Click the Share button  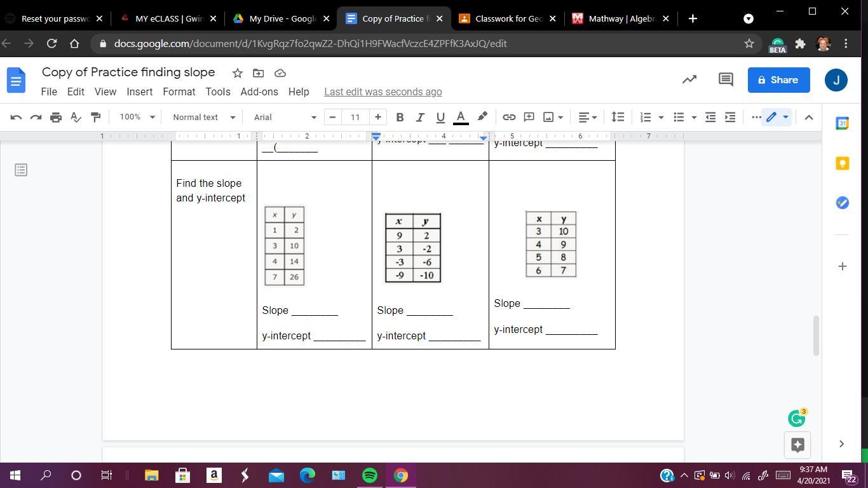click(778, 80)
